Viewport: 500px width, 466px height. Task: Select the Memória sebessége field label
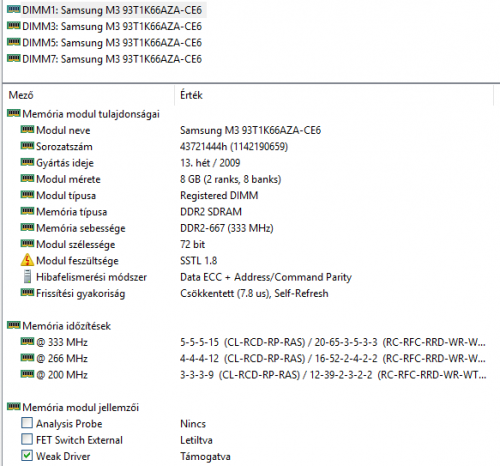tap(81, 228)
